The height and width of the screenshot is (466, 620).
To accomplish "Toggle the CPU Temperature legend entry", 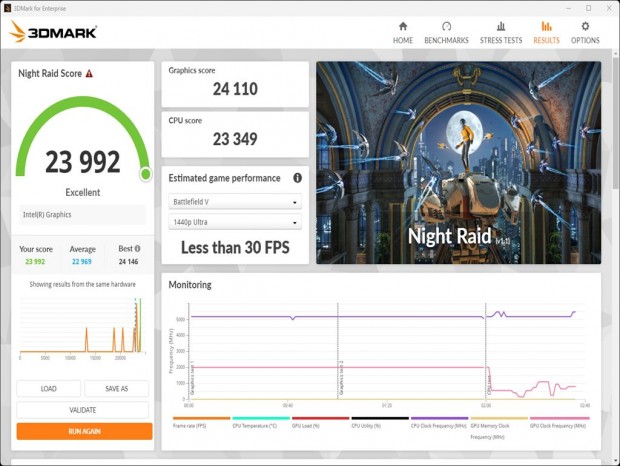I will click(261, 422).
